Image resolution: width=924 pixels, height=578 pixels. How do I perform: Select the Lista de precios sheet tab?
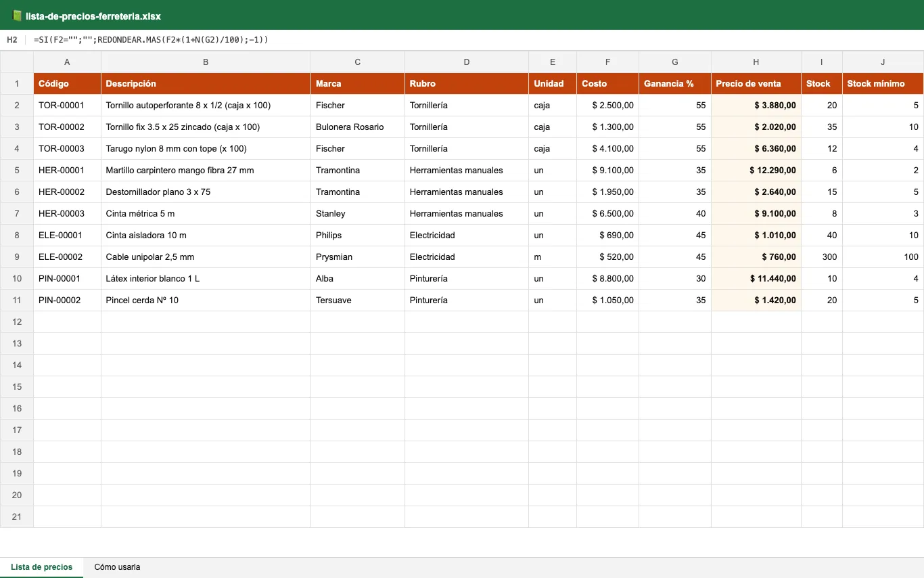point(42,567)
